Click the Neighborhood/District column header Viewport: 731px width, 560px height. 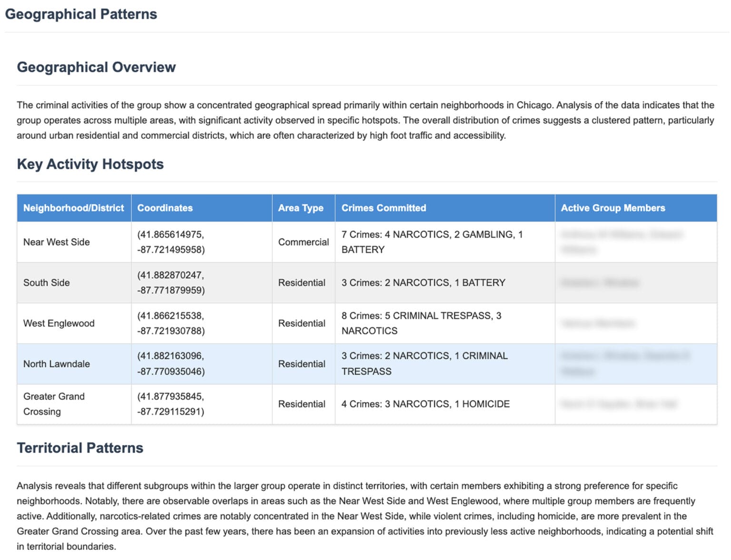click(73, 208)
